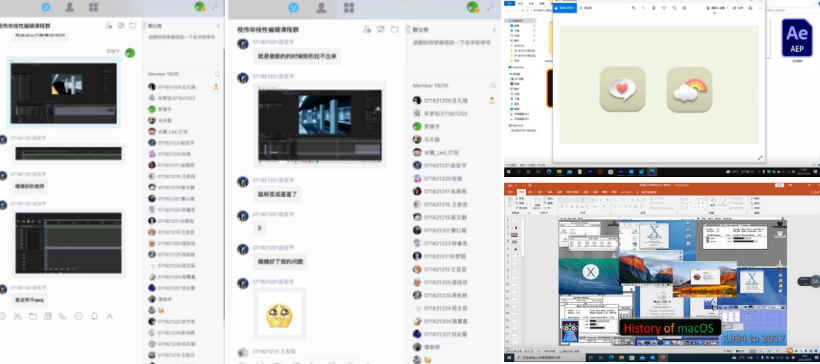Select Network in the Explorer navigation pane
820x364 pixels.
click(516, 126)
